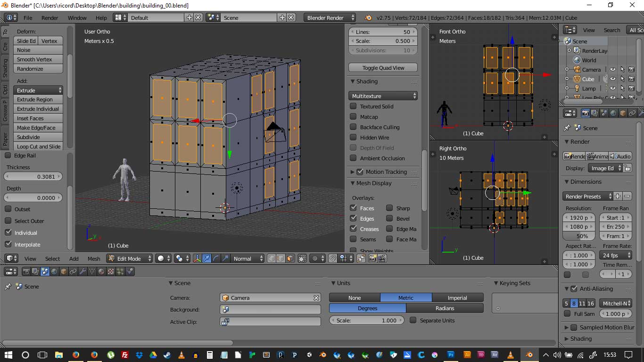Open Material properties sphere icon in bottom editor
Image resolution: width=644 pixels, height=362 pixels.
point(101,271)
